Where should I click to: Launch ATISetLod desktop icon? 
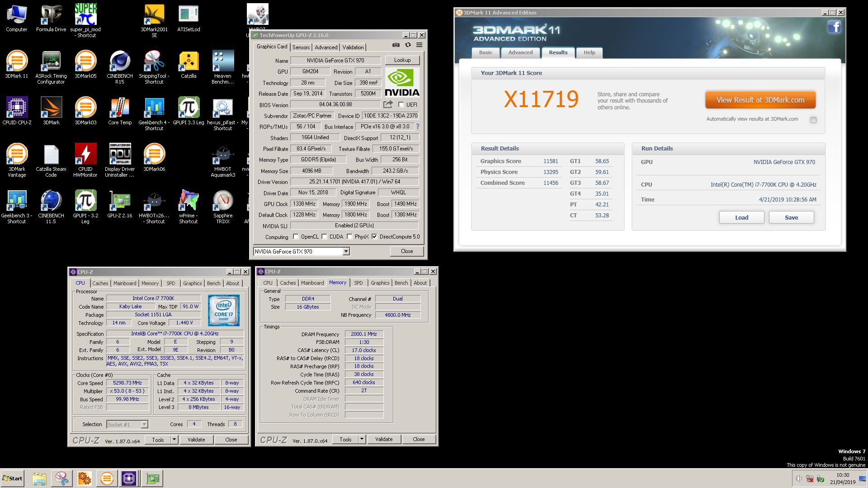pyautogui.click(x=189, y=18)
